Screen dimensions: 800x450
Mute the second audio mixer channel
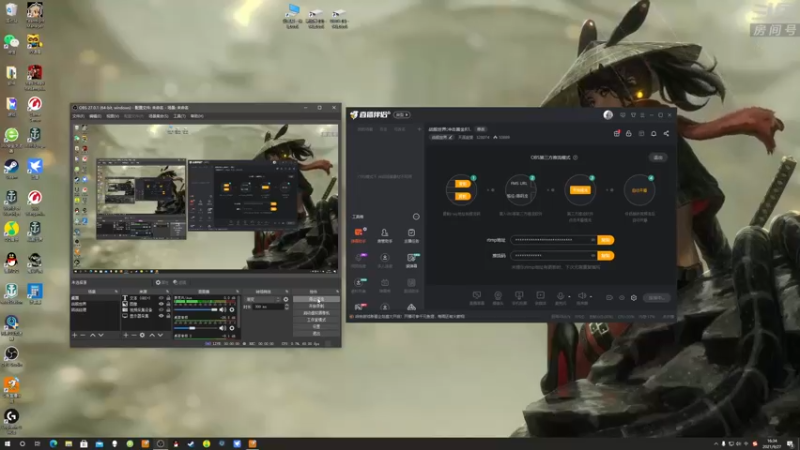pos(222,328)
